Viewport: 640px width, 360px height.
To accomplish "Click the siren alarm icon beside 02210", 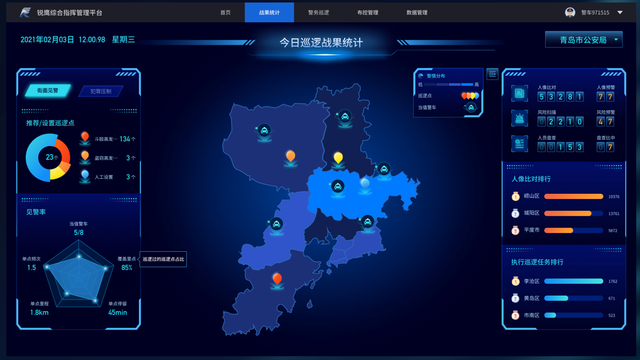I will pyautogui.click(x=520, y=119).
